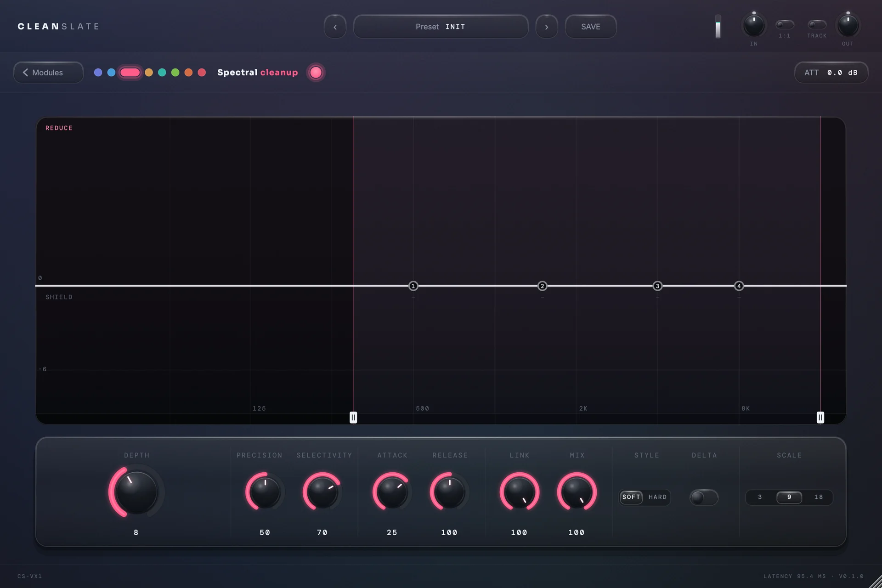
Task: Click the LINK knob
Action: click(x=519, y=492)
